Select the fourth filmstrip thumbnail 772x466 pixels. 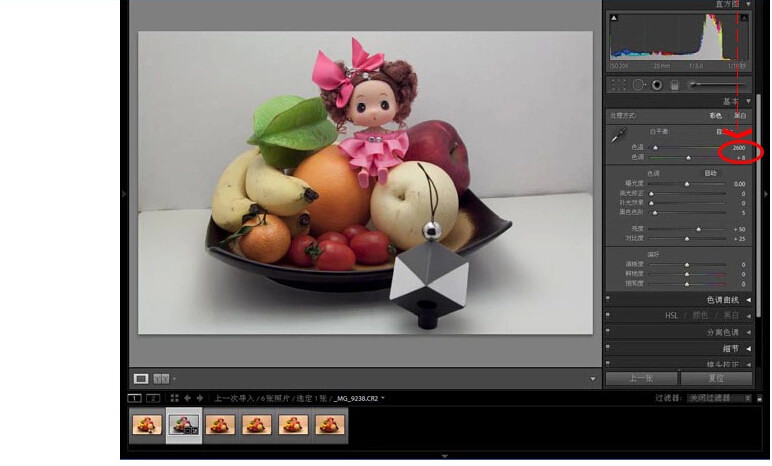257,425
